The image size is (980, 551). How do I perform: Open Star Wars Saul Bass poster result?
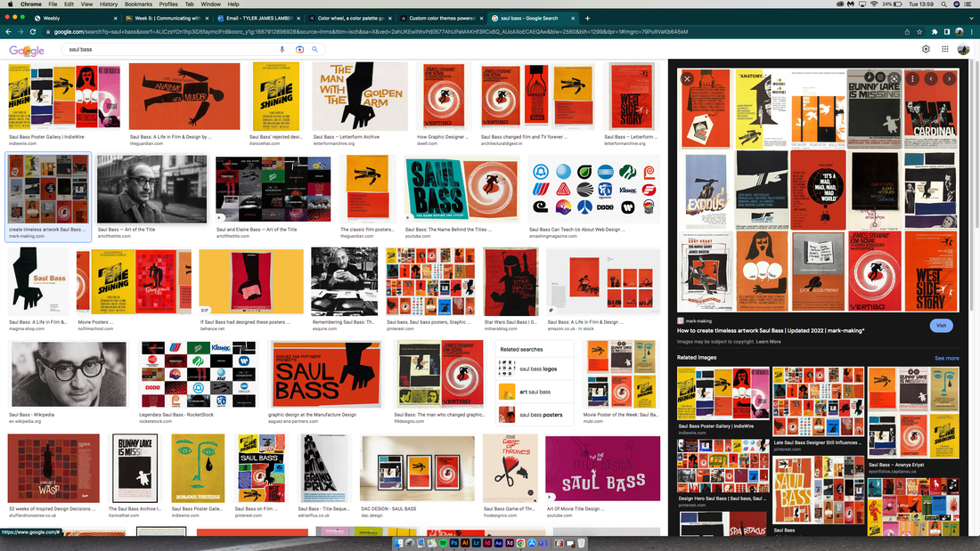coord(510,282)
